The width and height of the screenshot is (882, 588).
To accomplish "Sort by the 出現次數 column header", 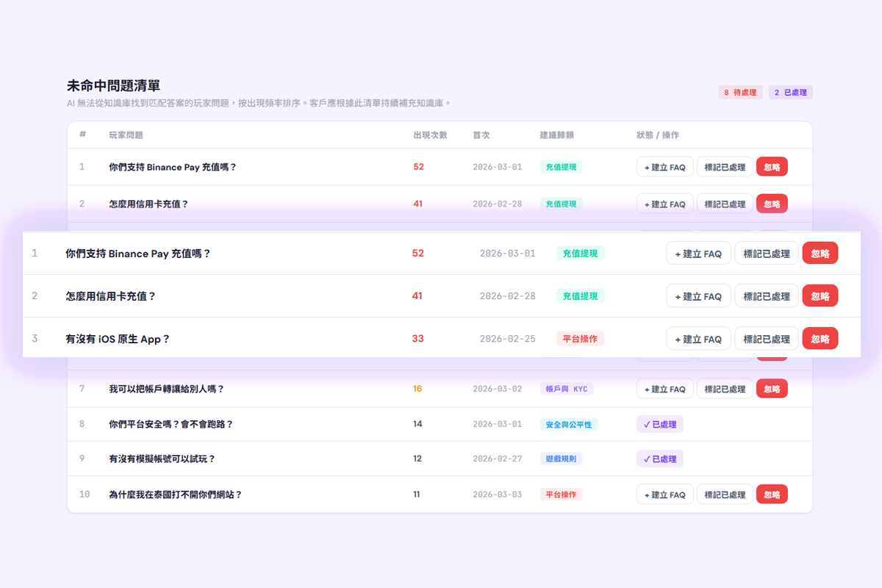I will pos(430,135).
